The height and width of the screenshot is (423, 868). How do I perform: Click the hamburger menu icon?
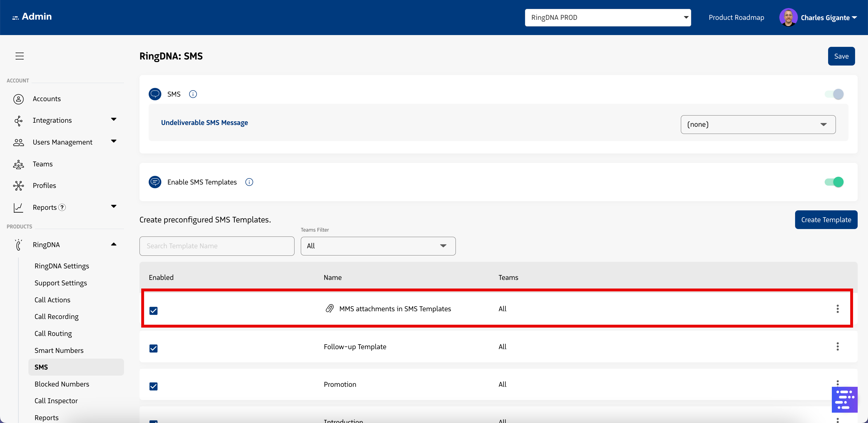20,56
